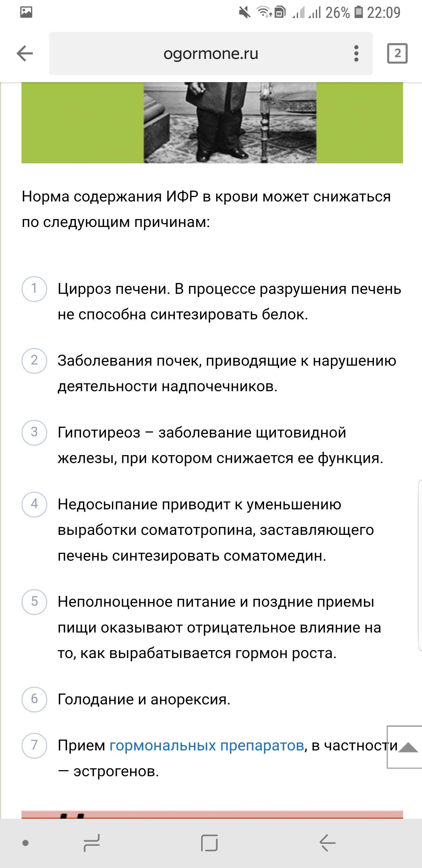Tap the number 1 list bullet

[34, 289]
